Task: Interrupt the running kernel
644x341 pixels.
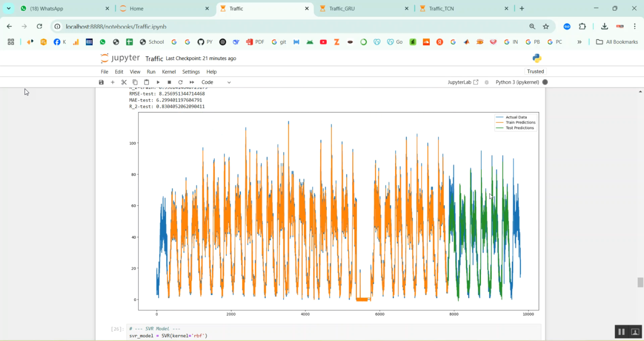Action: pyautogui.click(x=169, y=82)
